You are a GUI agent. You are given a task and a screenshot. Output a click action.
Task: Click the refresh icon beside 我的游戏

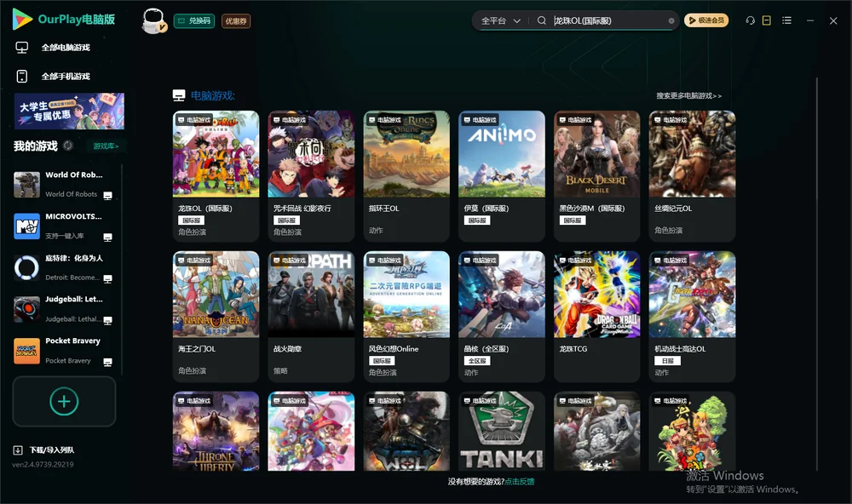tap(68, 146)
